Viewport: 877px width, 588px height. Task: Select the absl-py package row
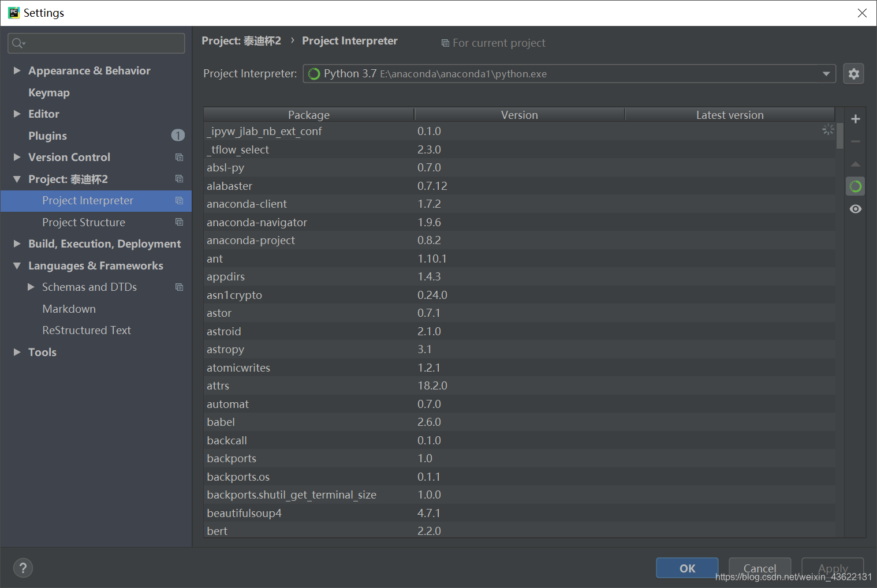(520, 167)
